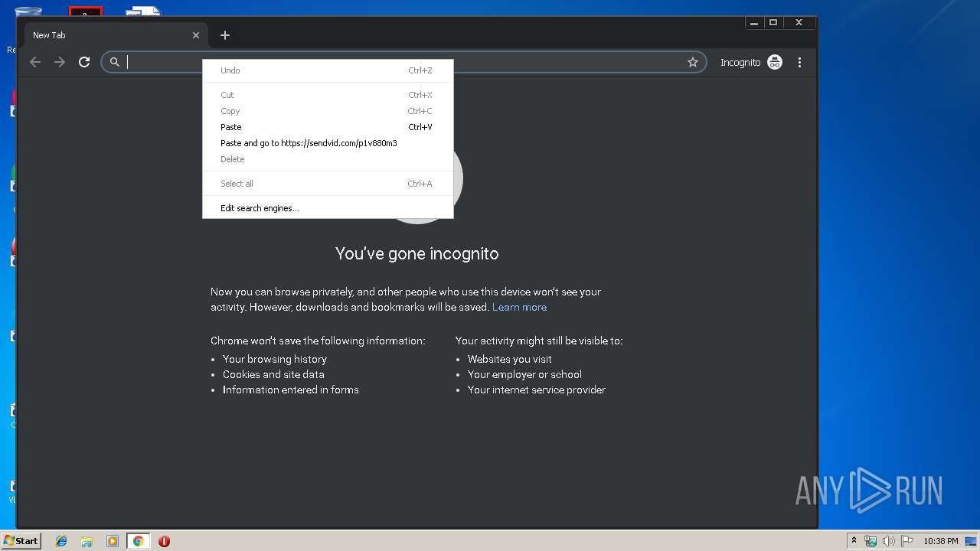The height and width of the screenshot is (551, 980).
Task: Open Windows Media Player from taskbar
Action: pyautogui.click(x=113, y=541)
